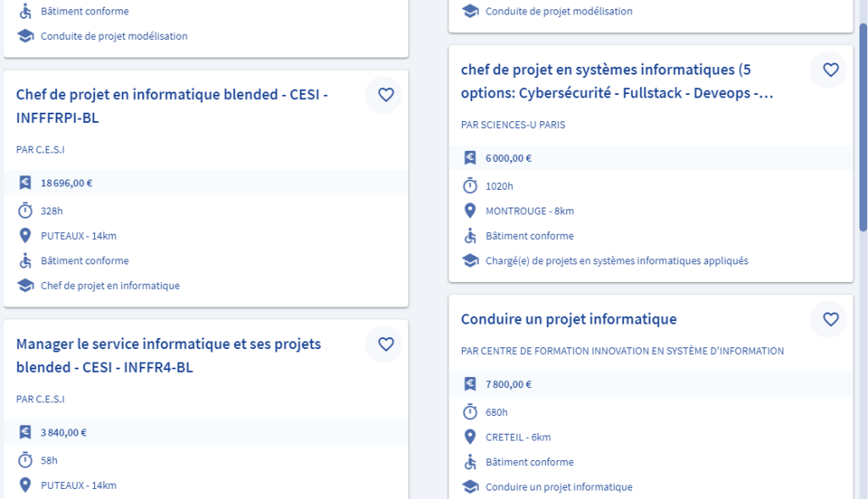Click the location pin beside CRETEIL - 6km
Screen dimensions: 868x499
coord(470,437)
